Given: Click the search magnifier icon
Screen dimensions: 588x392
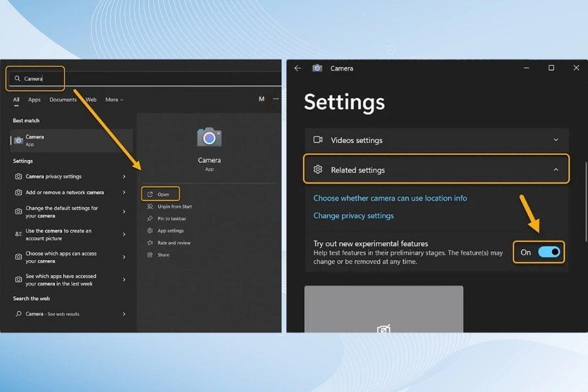Looking at the screenshot, I should [x=19, y=77].
